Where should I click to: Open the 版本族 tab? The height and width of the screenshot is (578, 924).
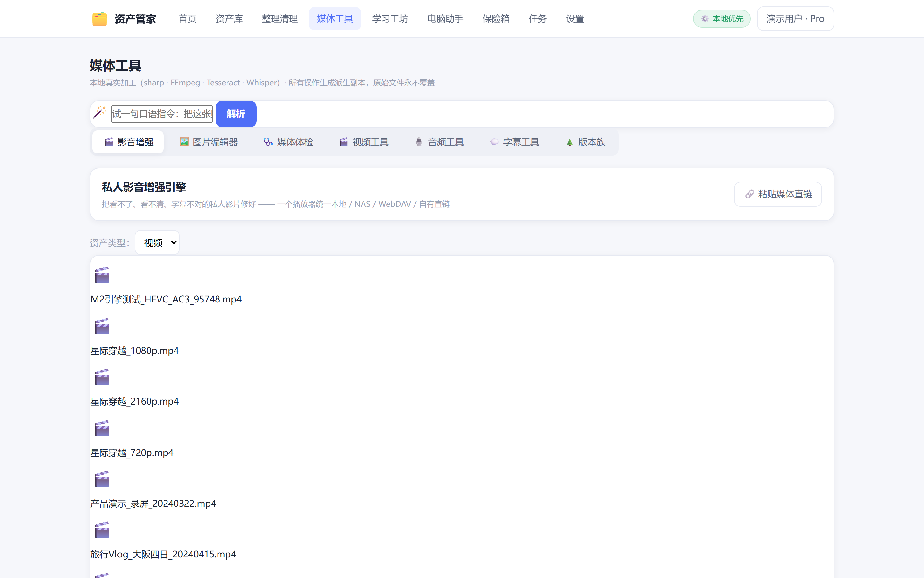click(x=586, y=142)
